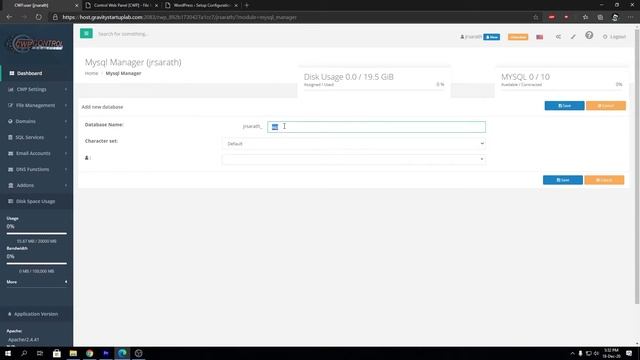Screen dimensions: 640x360
Task: Open the user selection dropdown
Action: [353, 159]
